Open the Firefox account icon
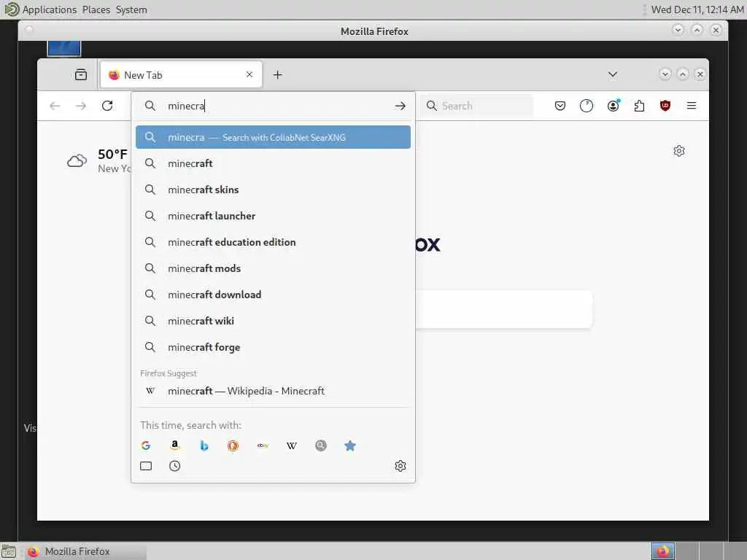The width and height of the screenshot is (747, 560). (613, 105)
